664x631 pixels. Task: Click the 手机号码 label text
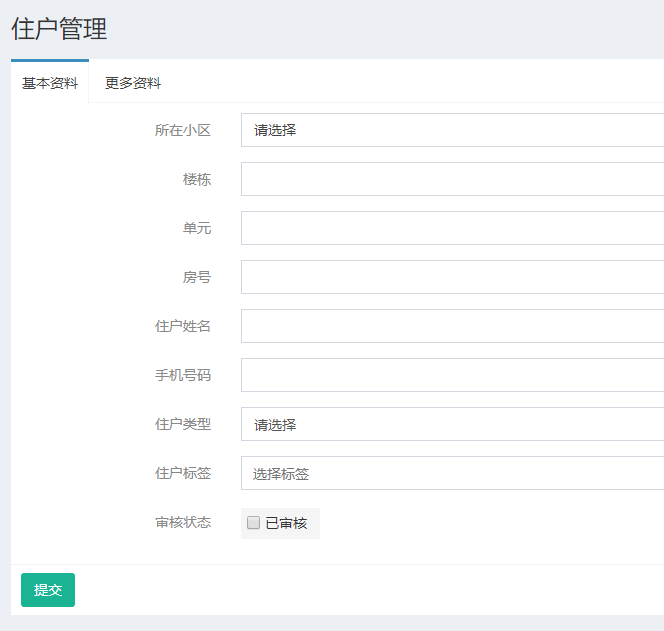click(183, 375)
